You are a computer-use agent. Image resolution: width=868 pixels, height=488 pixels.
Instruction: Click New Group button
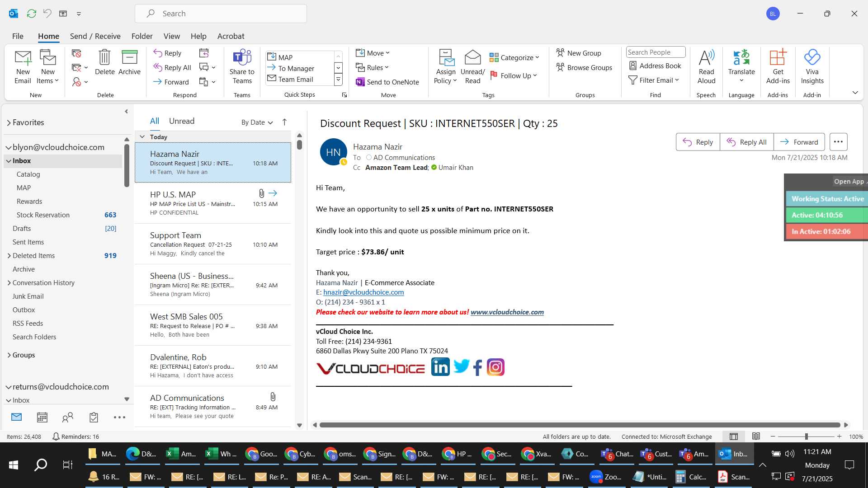(579, 53)
